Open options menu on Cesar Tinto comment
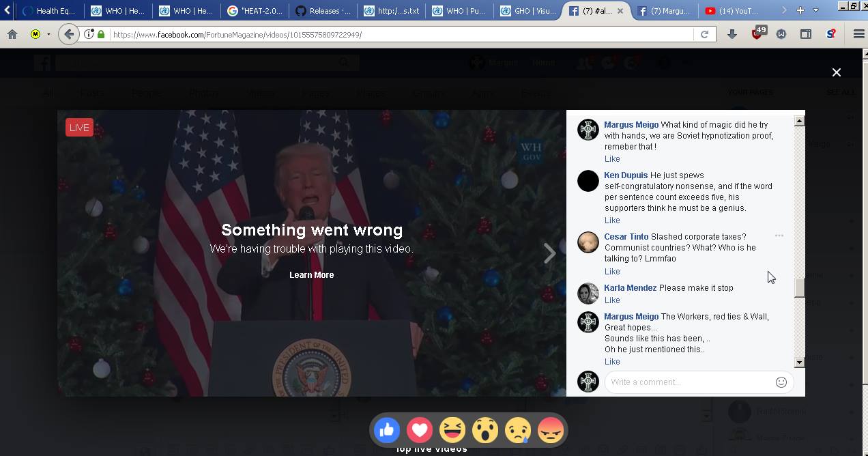The height and width of the screenshot is (456, 868). (779, 236)
